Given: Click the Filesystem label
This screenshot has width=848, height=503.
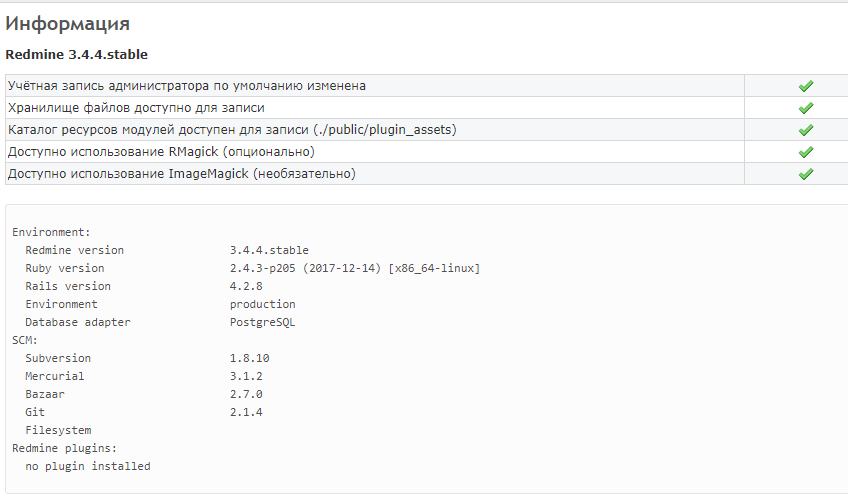Looking at the screenshot, I should pyautogui.click(x=58, y=431).
